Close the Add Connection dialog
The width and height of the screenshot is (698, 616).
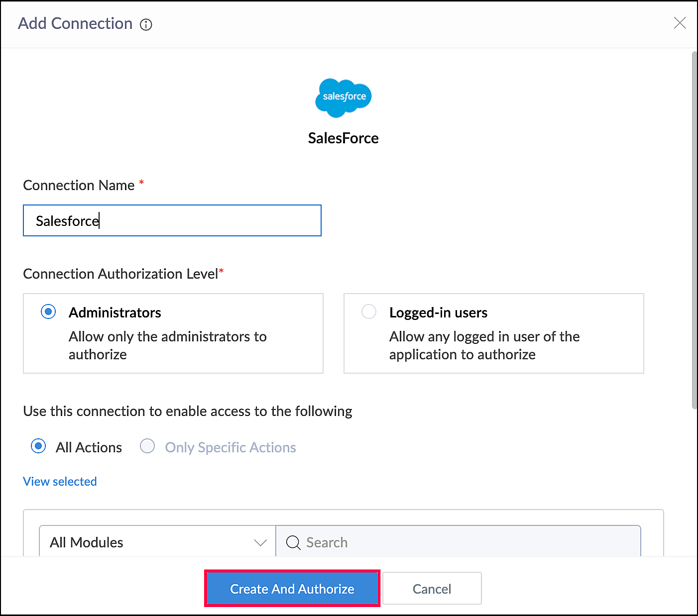pos(680,23)
